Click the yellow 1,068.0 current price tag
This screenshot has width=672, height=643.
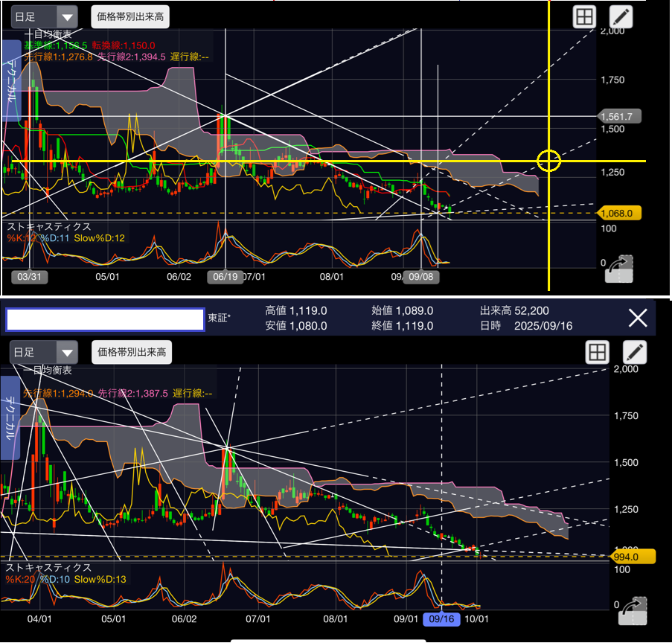[x=620, y=214]
